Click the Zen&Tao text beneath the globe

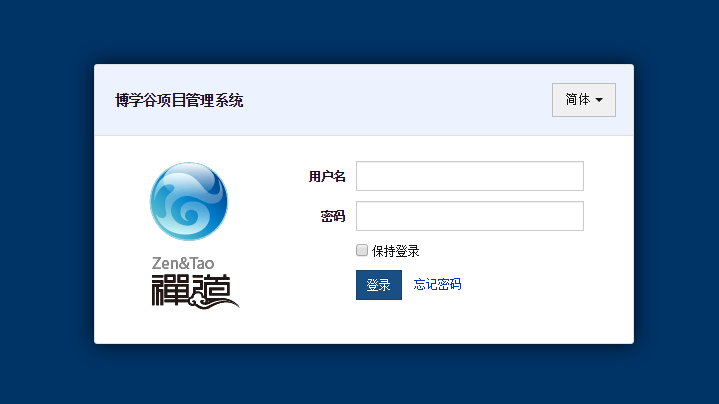point(182,263)
